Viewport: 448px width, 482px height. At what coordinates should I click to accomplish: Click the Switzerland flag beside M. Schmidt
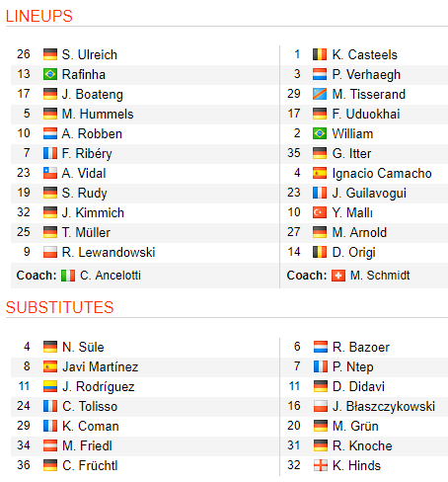(x=338, y=276)
